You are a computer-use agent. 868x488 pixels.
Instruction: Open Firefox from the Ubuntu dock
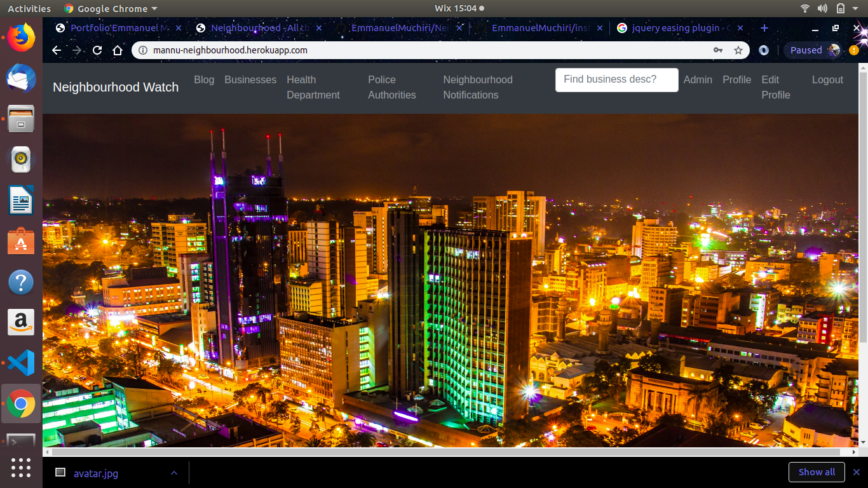(20, 36)
